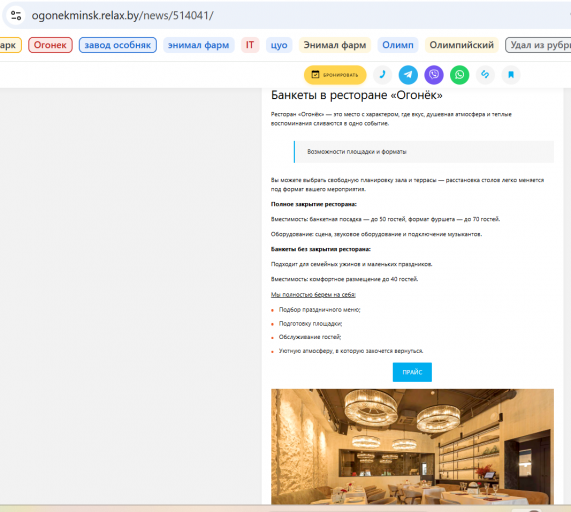Click the Оборудование: сцена equipment line
The height and width of the screenshot is (512, 571).
pos(376,234)
